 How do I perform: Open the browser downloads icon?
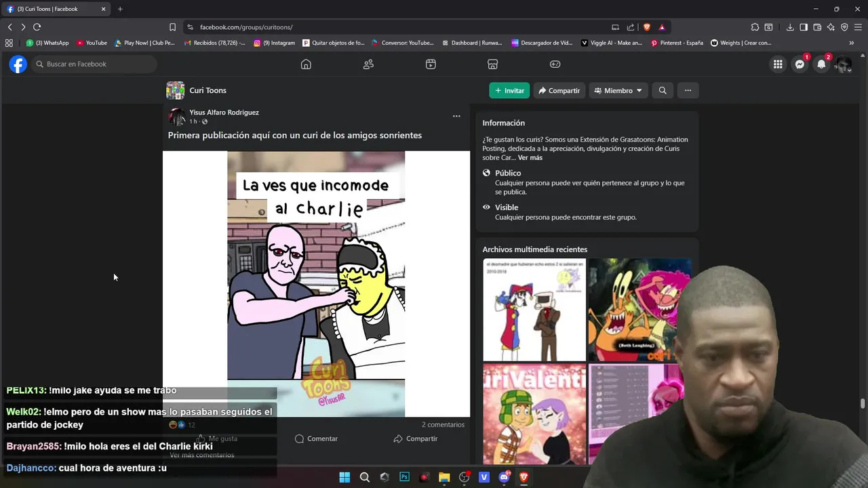coord(790,27)
